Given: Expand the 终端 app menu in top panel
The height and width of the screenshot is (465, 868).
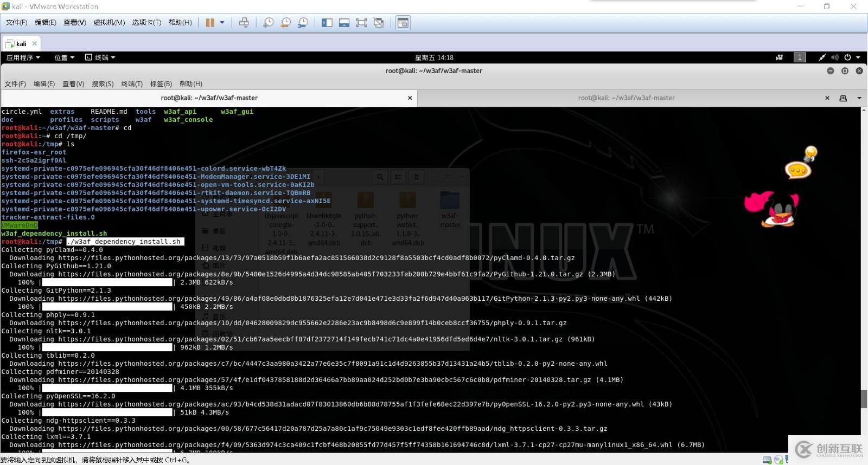Looking at the screenshot, I should click(x=100, y=57).
